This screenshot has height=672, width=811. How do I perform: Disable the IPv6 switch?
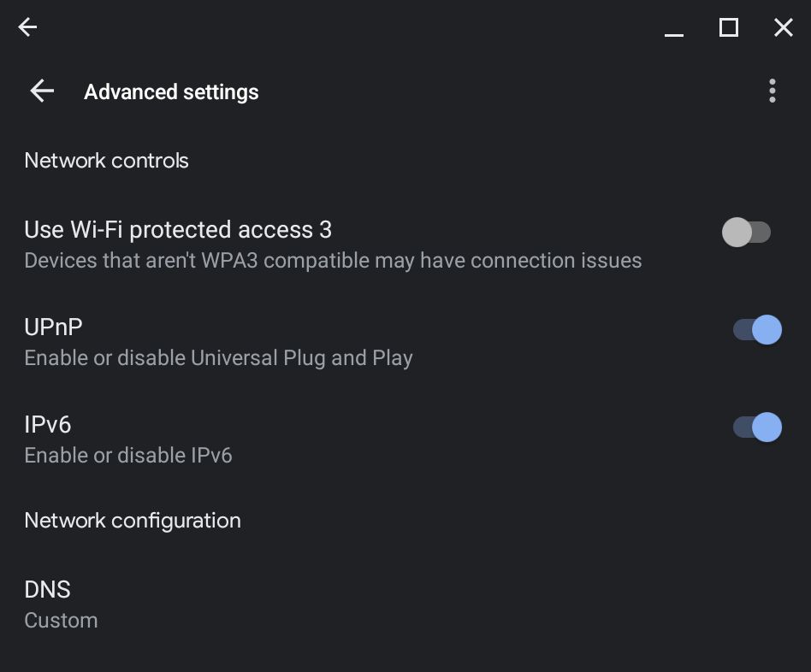click(x=758, y=427)
